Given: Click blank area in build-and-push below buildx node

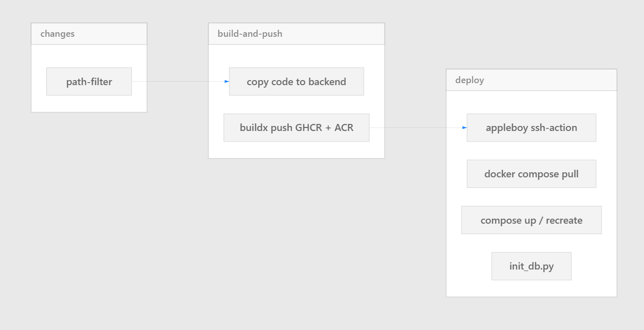Looking at the screenshot, I should coord(296,150).
